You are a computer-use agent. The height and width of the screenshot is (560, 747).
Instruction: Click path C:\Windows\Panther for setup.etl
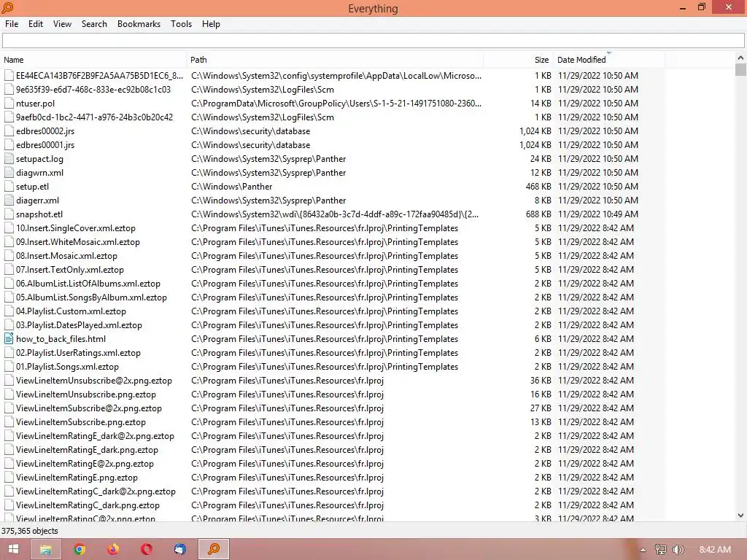232,187
